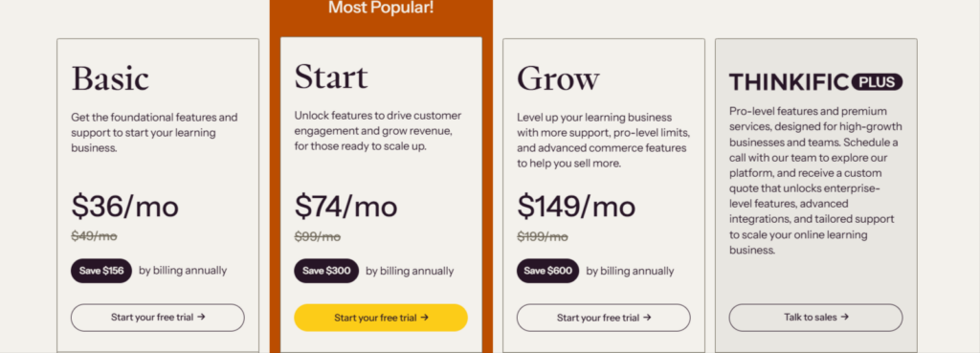The height and width of the screenshot is (353, 980).
Task: Click the Basic plan heading
Action: pyautogui.click(x=110, y=78)
